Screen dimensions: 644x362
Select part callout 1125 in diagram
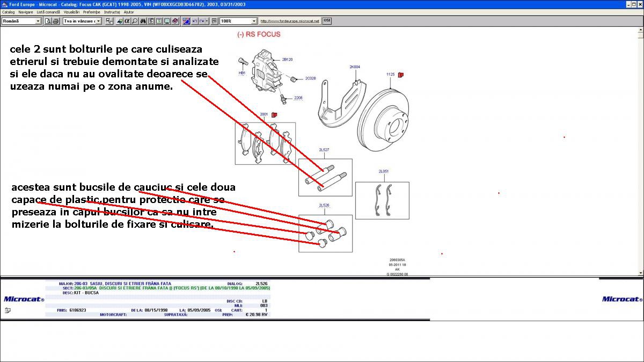coord(390,74)
